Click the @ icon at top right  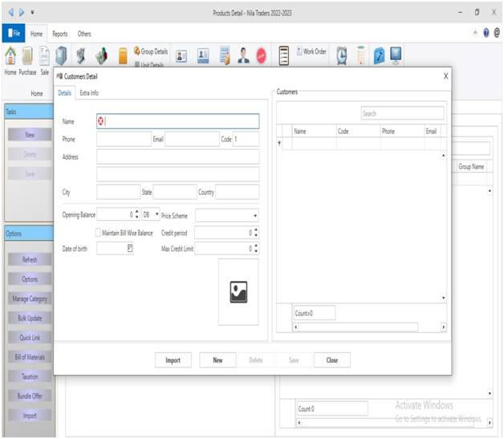click(497, 32)
